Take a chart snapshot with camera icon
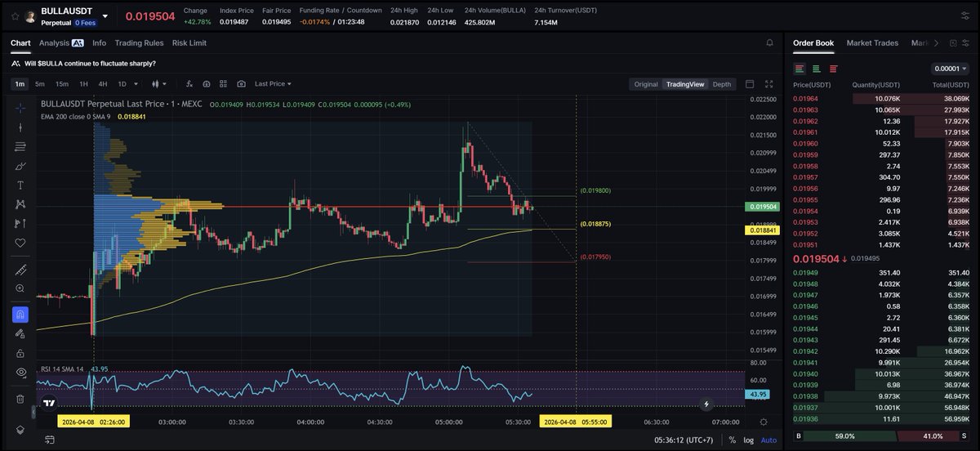The height and width of the screenshot is (451, 980). pos(241,83)
